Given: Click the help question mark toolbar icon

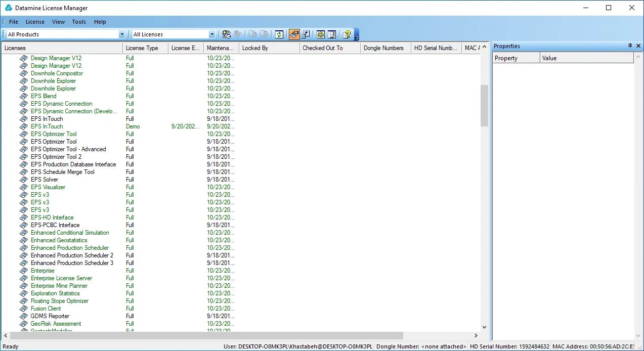Looking at the screenshot, I should point(347,34).
